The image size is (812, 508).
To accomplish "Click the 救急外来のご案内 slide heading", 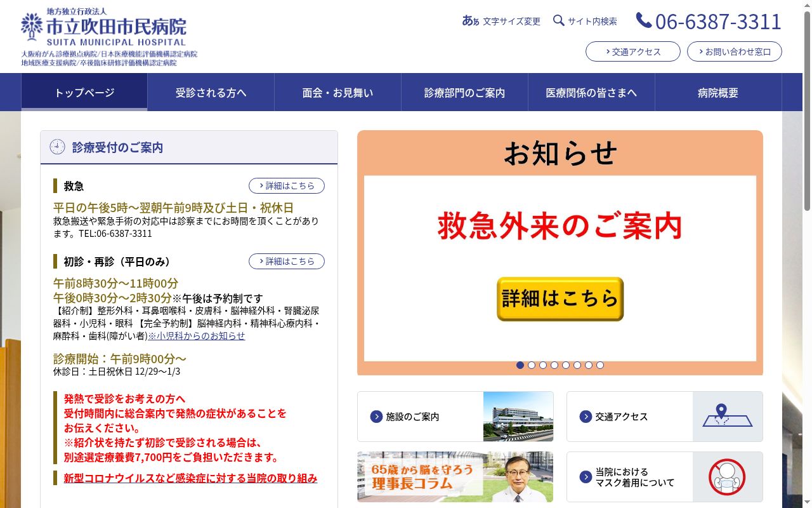I will point(560,225).
